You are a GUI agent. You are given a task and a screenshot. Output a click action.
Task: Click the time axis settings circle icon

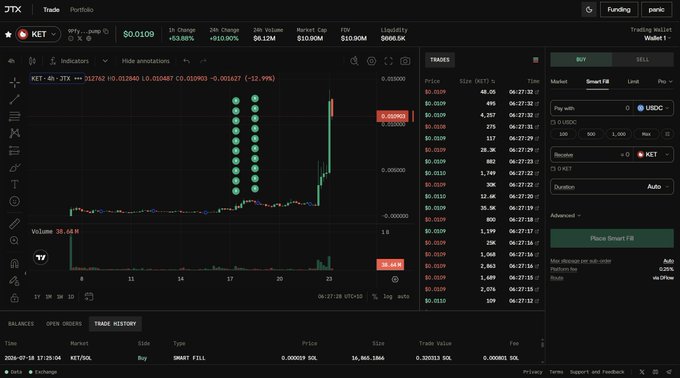pos(395,280)
